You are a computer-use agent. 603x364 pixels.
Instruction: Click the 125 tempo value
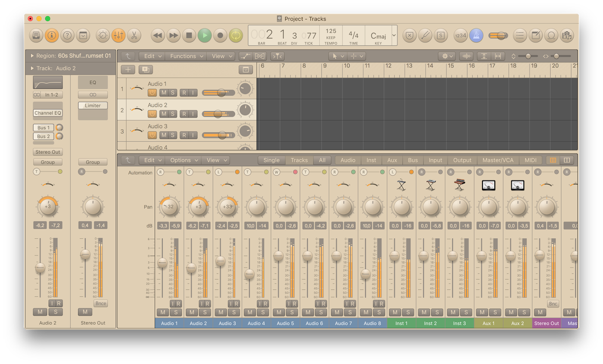pyautogui.click(x=331, y=31)
